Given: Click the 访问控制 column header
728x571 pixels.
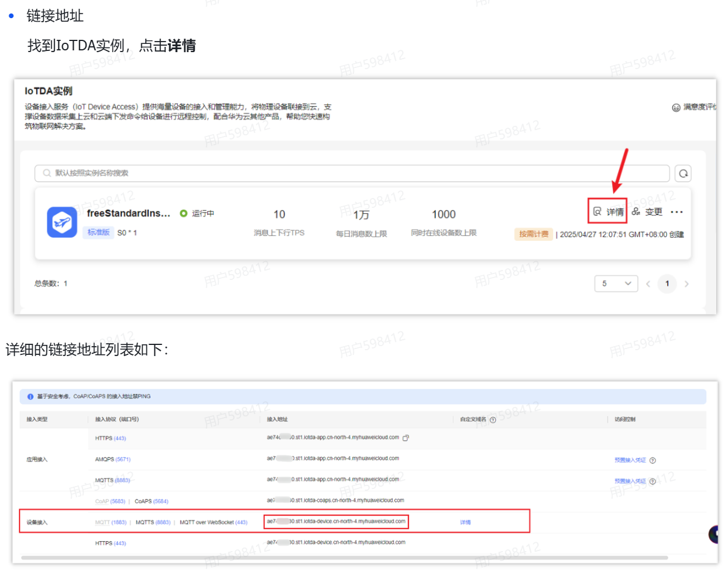Looking at the screenshot, I should (625, 419).
